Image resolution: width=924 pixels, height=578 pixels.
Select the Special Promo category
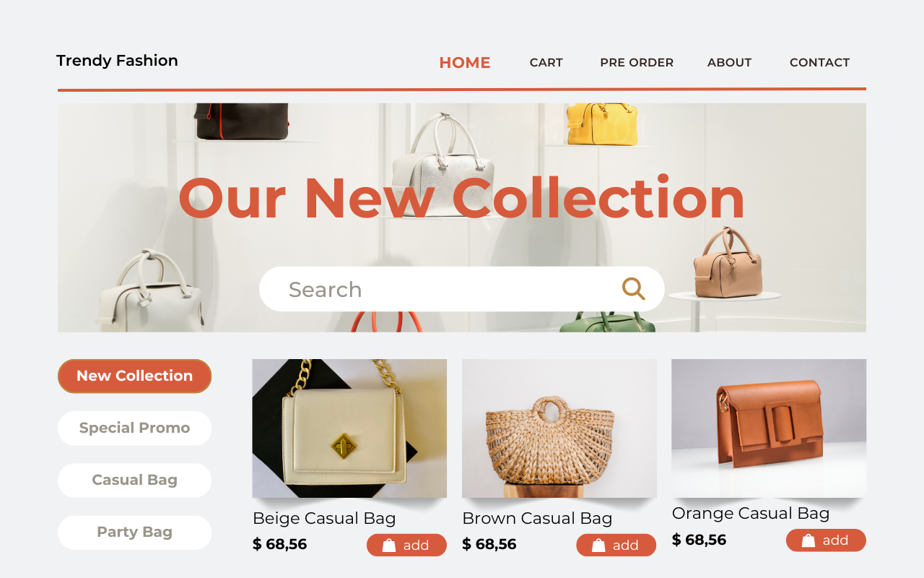pyautogui.click(x=134, y=428)
